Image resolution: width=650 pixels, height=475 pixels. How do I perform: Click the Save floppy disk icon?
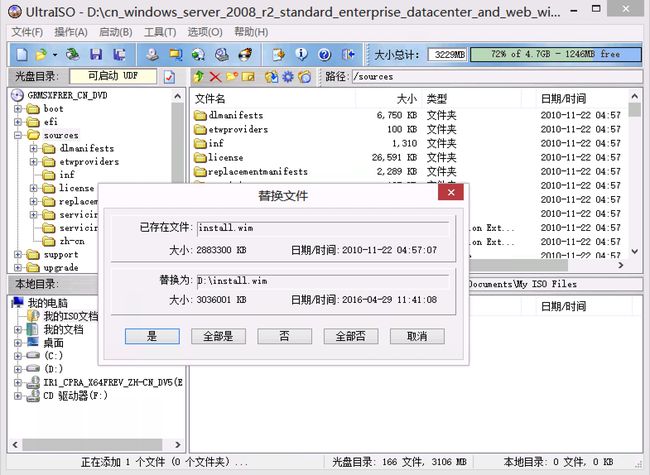click(x=96, y=54)
